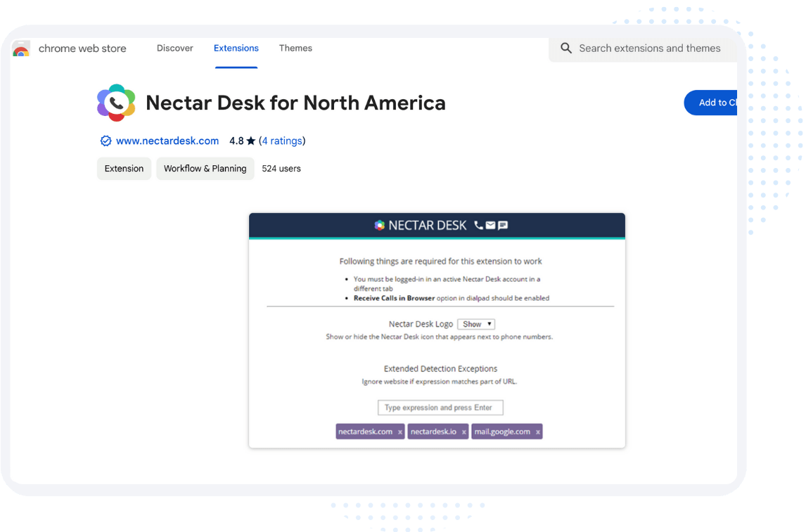Click the Nectar Desk logo in banner

coord(380,226)
